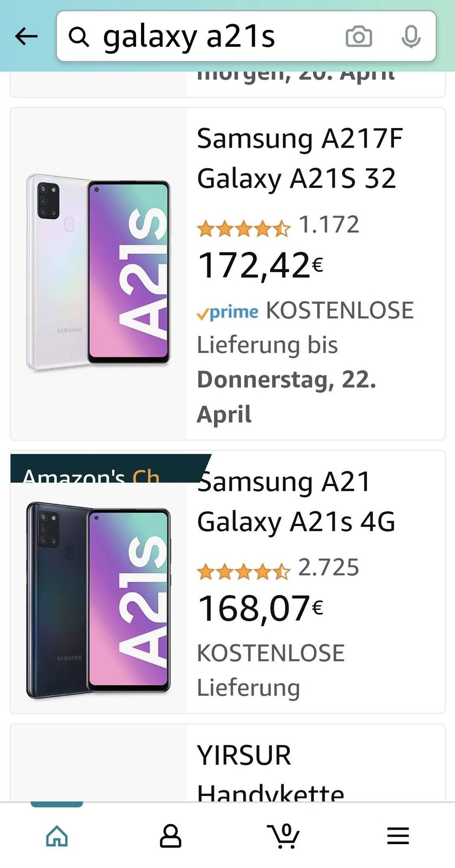The image size is (455, 868).
Task: Open Samsung A217F Galaxy A21S 32 title
Action: [x=300, y=158]
